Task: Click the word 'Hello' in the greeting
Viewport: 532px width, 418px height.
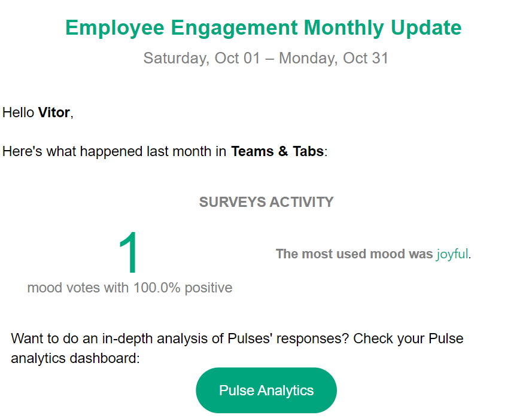Action: tap(19, 112)
